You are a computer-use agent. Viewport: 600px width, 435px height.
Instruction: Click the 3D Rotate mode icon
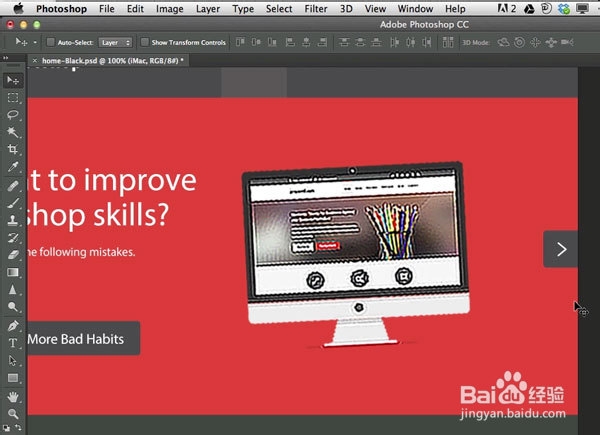pyautogui.click(x=503, y=42)
